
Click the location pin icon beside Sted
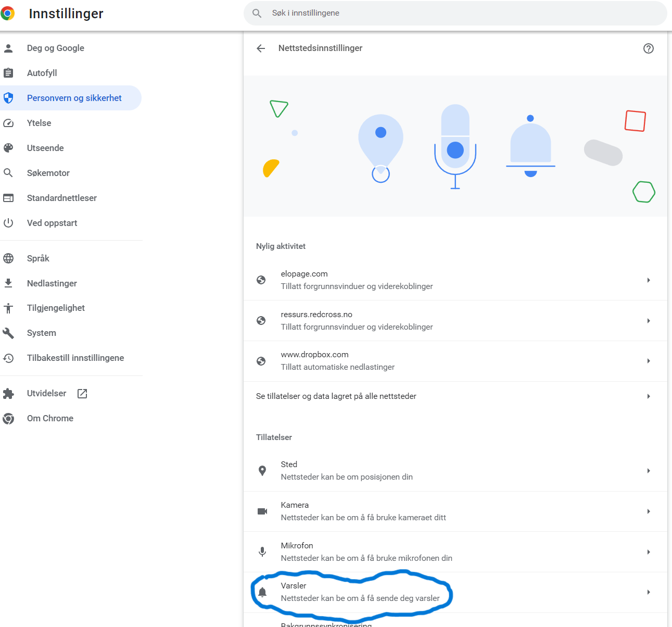pos(262,471)
